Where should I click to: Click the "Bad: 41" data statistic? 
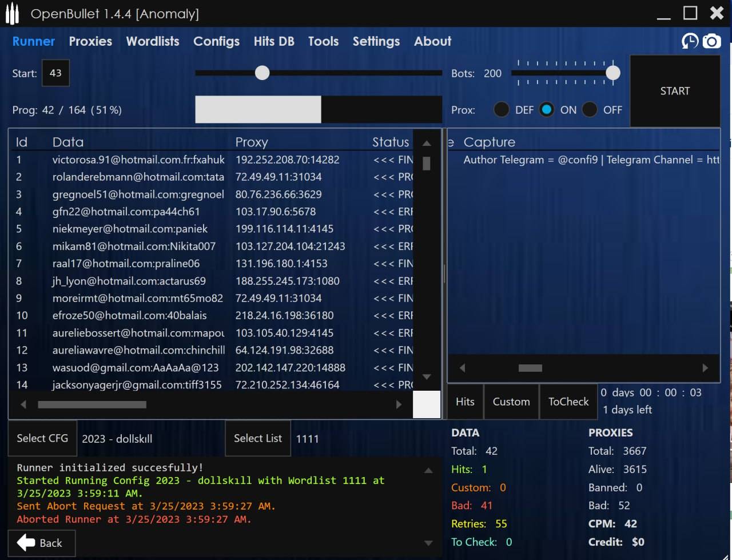(x=472, y=505)
